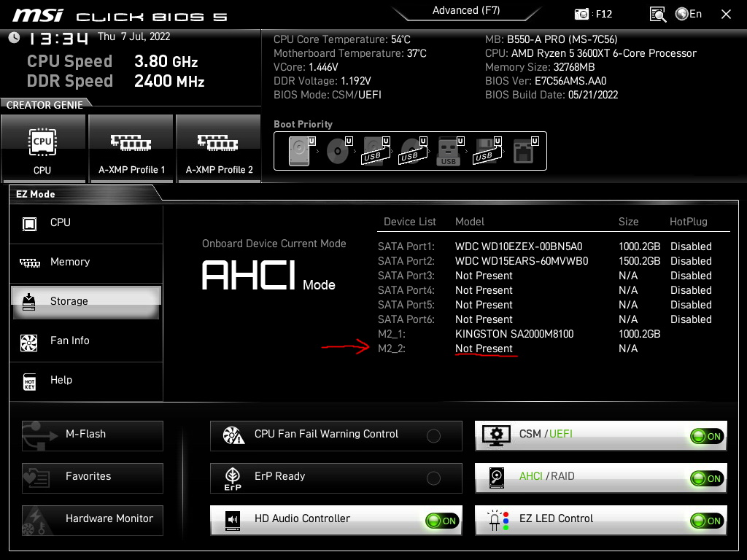Screen dimensions: 747x560
Task: Click the Storage drive sidebar icon
Action: coord(29,301)
